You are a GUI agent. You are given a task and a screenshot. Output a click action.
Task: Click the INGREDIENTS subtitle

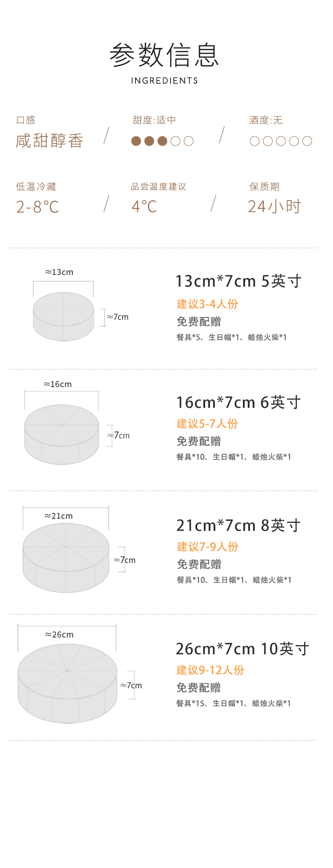click(164, 81)
